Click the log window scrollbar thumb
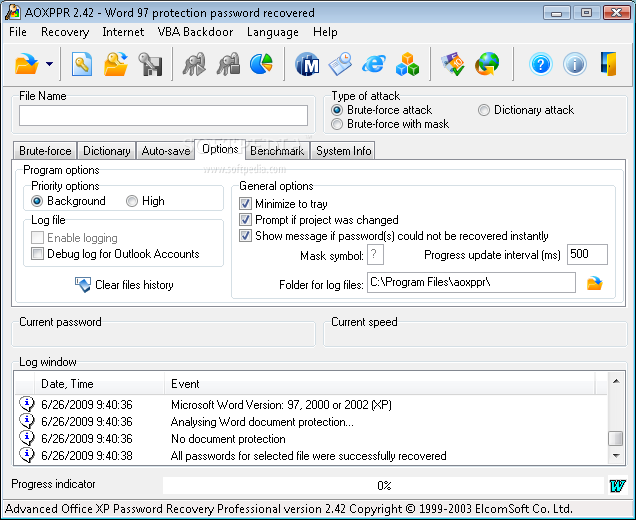The image size is (636, 520). pos(616,438)
